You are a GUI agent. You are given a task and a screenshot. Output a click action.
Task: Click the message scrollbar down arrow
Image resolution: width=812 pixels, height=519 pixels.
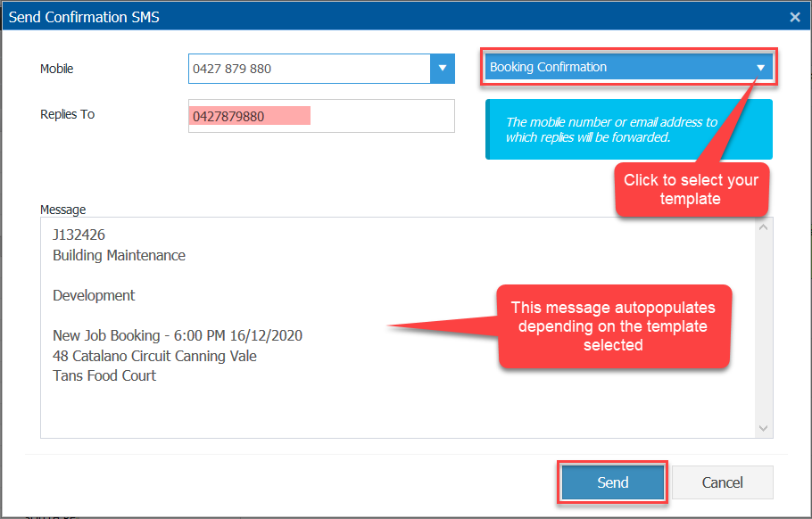point(763,428)
